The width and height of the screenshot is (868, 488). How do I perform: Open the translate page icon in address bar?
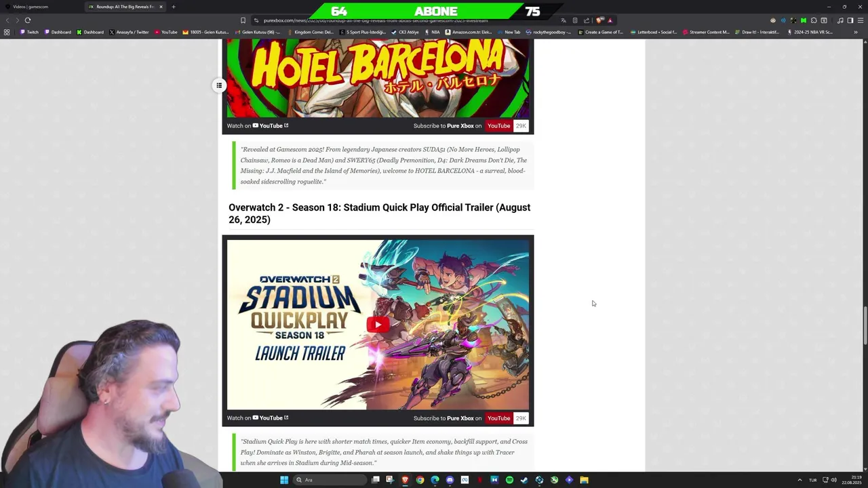(564, 20)
